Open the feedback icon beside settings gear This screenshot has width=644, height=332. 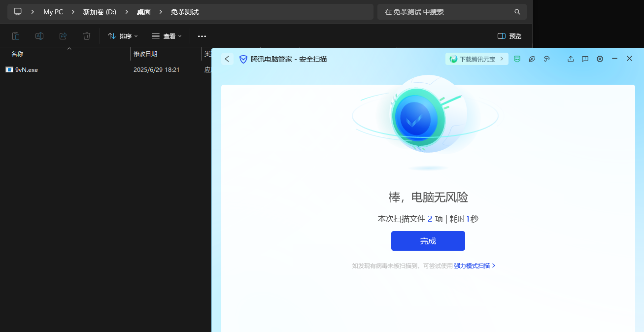tap(585, 59)
